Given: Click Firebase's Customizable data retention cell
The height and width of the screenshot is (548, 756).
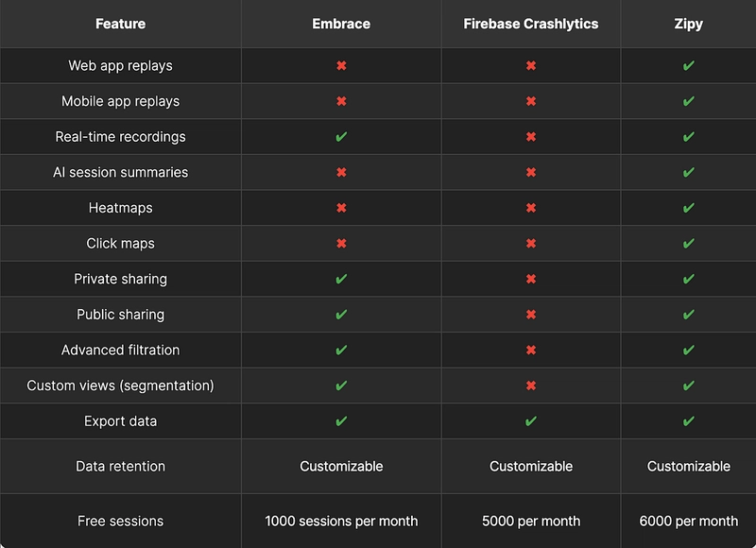Looking at the screenshot, I should click(531, 466).
